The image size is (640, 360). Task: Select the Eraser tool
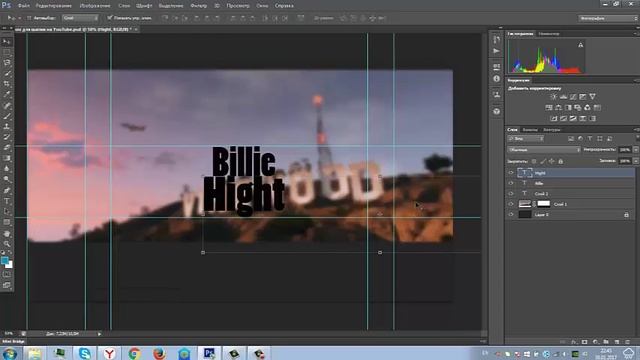click(7, 148)
